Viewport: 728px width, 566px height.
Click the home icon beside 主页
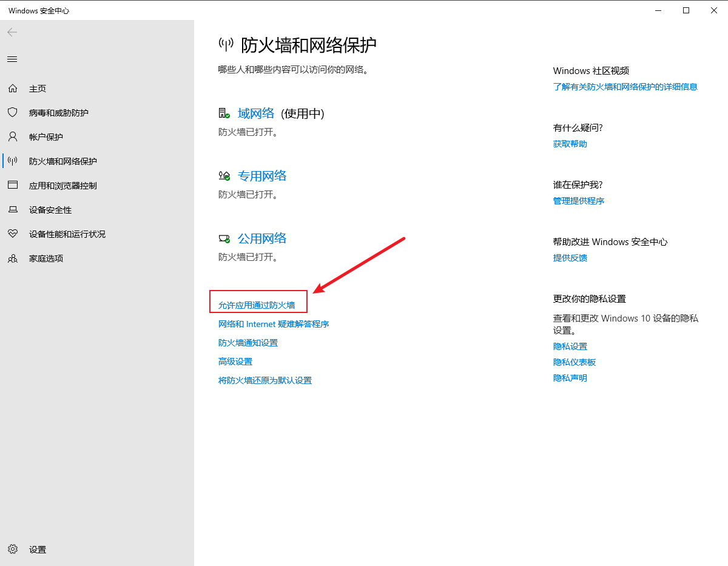(12, 89)
